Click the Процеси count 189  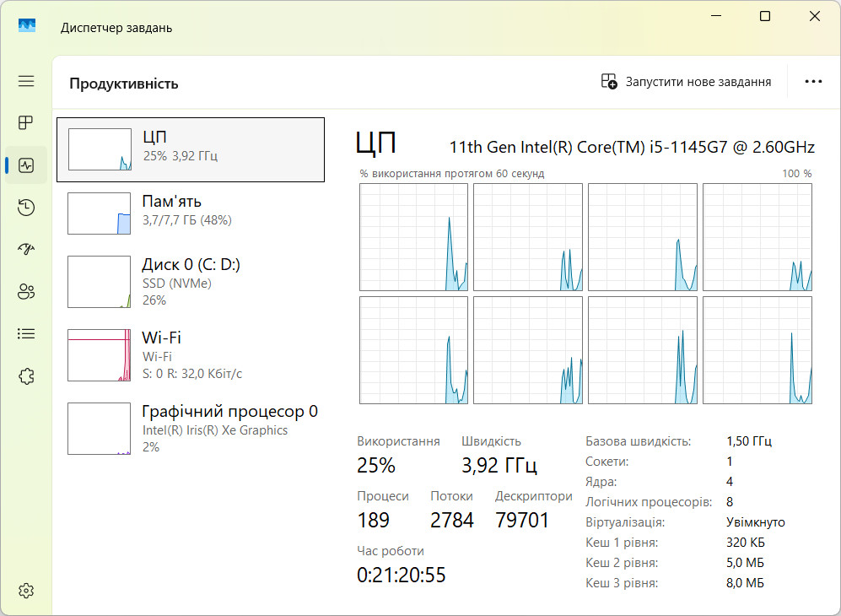click(x=374, y=520)
